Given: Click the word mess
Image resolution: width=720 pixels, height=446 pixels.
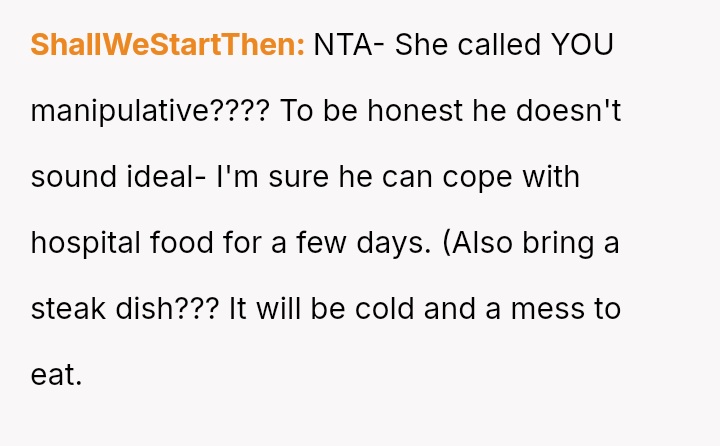Looking at the screenshot, I should click(546, 309).
